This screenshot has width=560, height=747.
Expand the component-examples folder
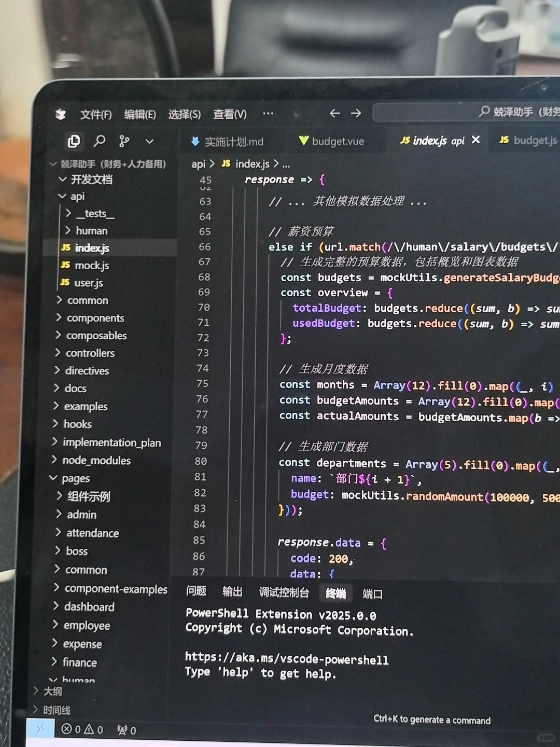coord(110,589)
